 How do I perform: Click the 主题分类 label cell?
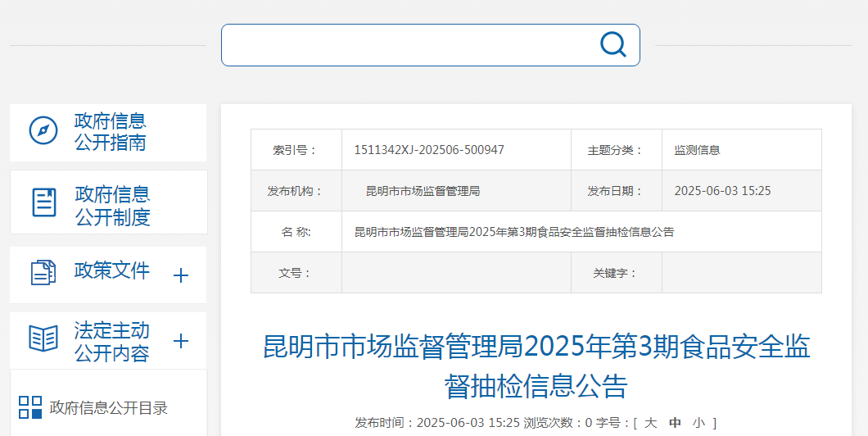tap(617, 150)
